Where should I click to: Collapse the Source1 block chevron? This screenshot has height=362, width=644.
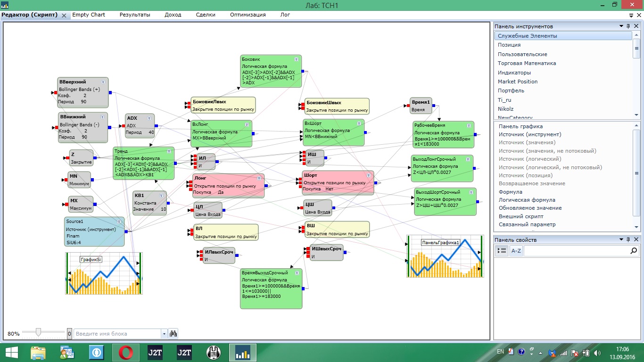click(119, 221)
